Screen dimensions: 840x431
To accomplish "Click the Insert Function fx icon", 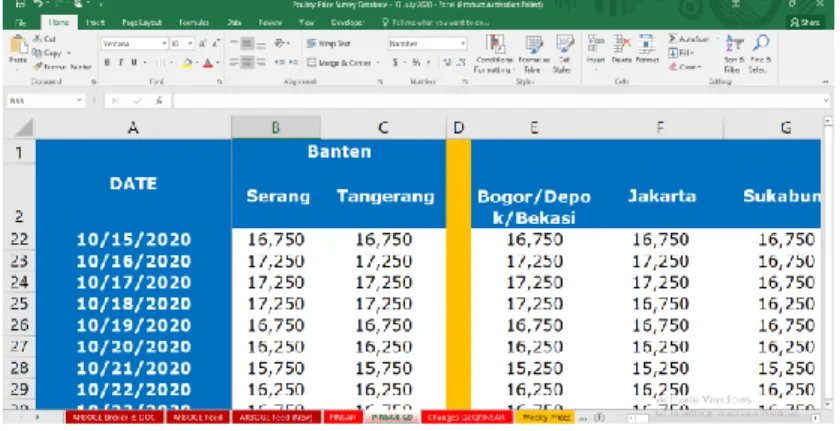I will 159,100.
